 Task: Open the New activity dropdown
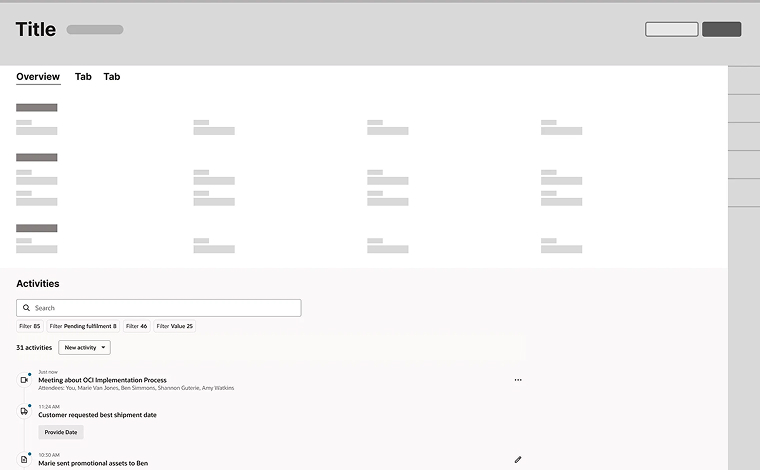coord(84,347)
